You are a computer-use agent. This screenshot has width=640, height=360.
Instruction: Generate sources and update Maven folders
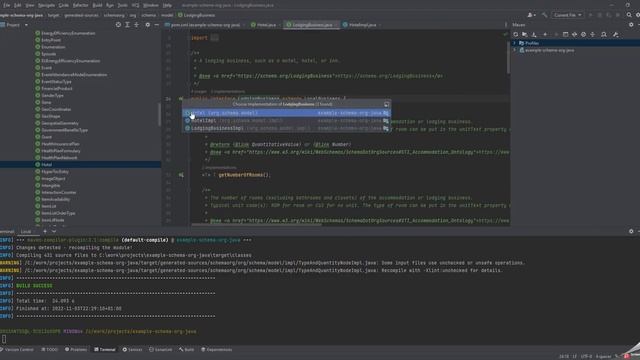pyautogui.click(x=525, y=35)
